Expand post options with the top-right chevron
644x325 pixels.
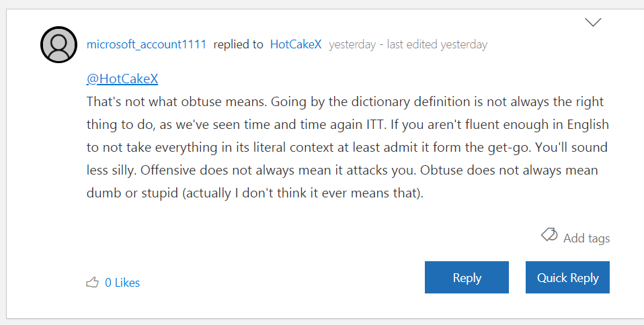(x=593, y=22)
